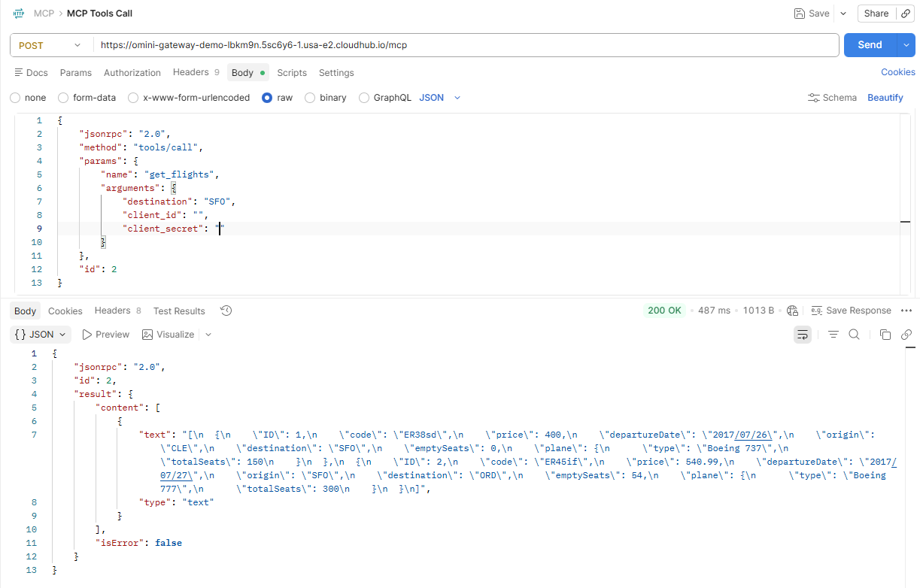
Task: Click the request URL input field
Action: click(x=466, y=45)
